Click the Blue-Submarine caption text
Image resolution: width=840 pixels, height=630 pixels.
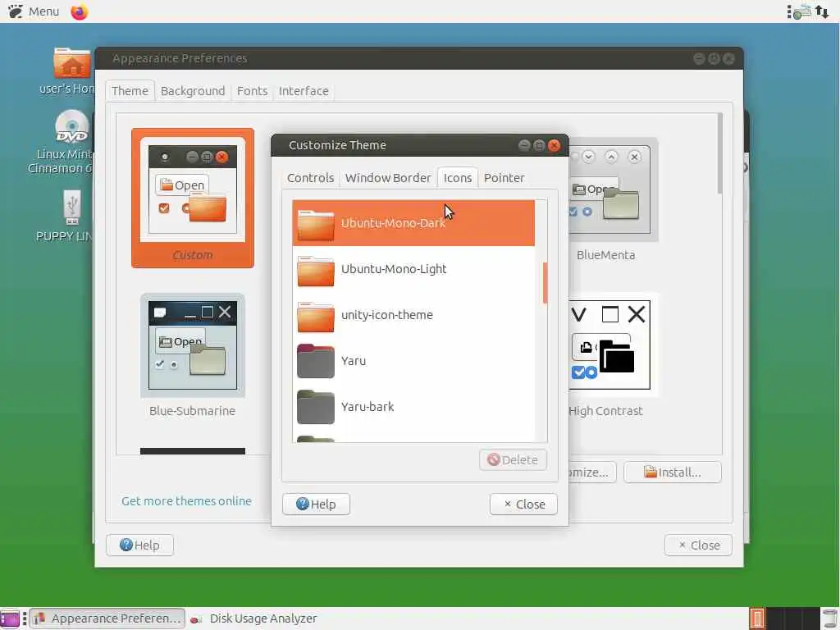(x=192, y=411)
